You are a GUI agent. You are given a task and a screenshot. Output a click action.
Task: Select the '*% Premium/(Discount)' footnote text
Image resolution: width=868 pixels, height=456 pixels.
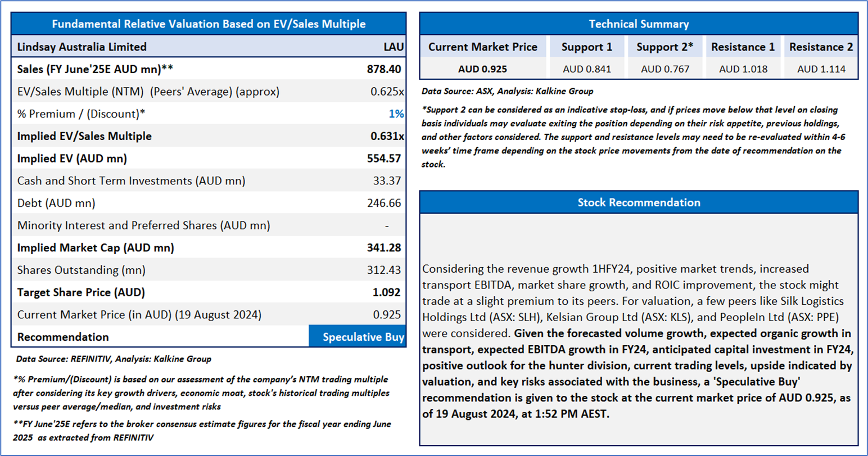click(202, 392)
